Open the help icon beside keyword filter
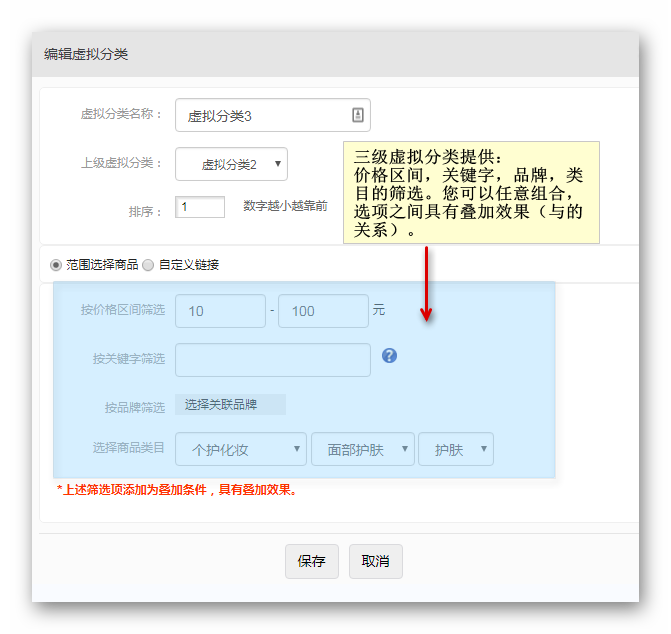Image resolution: width=671 pixels, height=634 pixels. [x=389, y=356]
